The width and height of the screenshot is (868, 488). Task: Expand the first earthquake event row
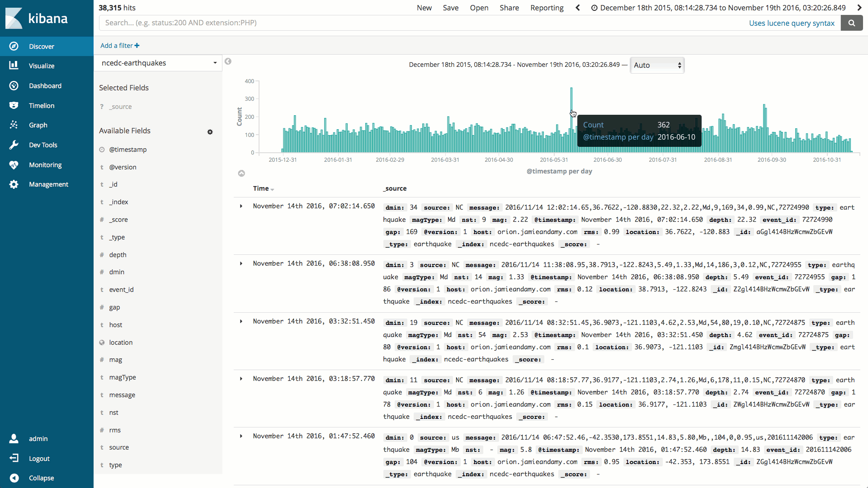pos(241,206)
